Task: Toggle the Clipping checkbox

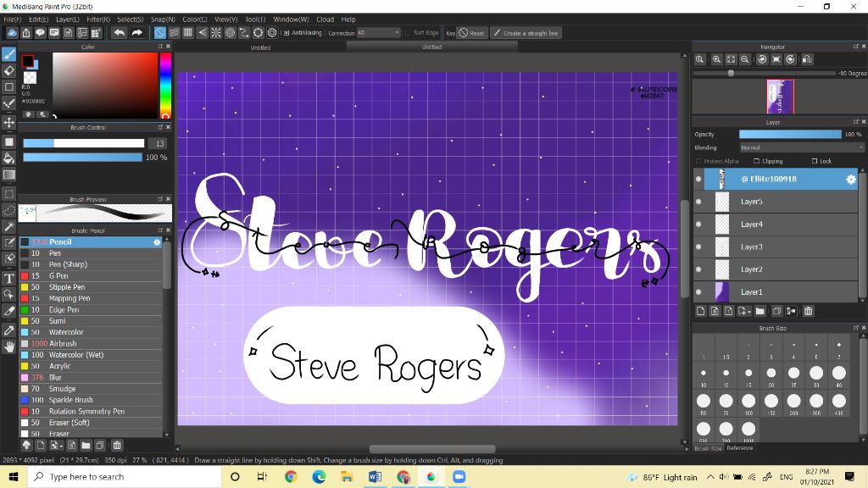Action: point(757,161)
